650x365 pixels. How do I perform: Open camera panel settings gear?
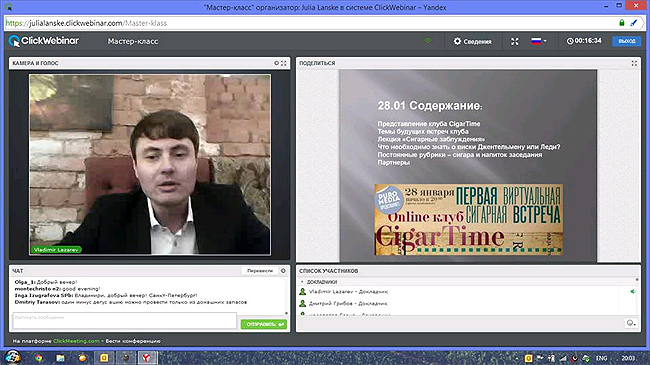[276, 63]
